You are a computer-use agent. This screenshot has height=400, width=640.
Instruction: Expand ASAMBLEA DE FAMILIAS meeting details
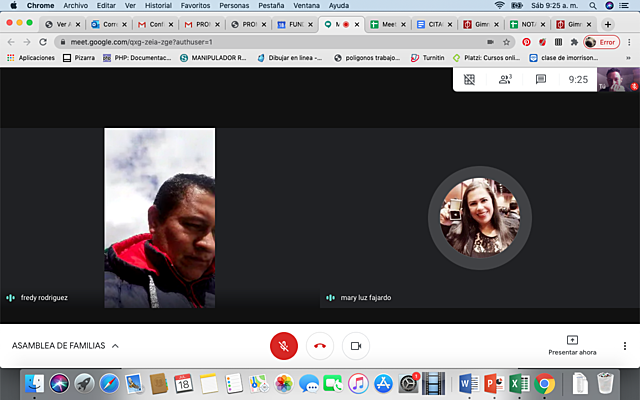[x=65, y=346]
